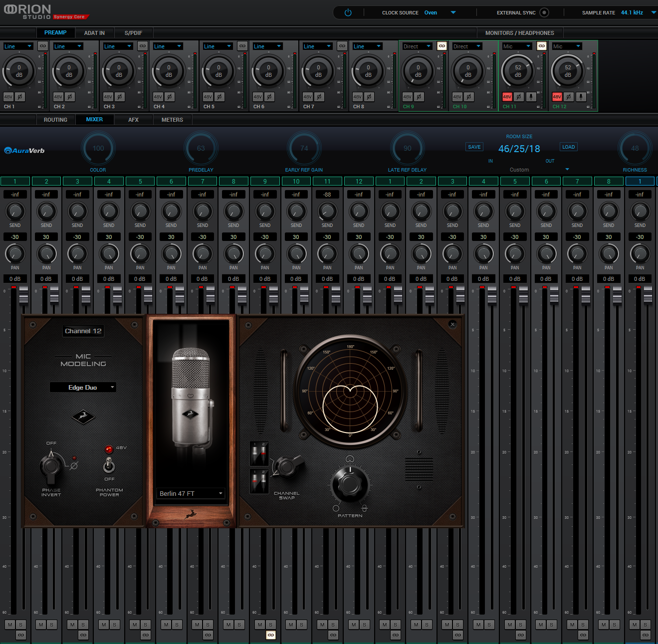Screen dimensions: 658x644
Task: Toggle phase invert on CH 12 preamp
Action: click(x=569, y=97)
